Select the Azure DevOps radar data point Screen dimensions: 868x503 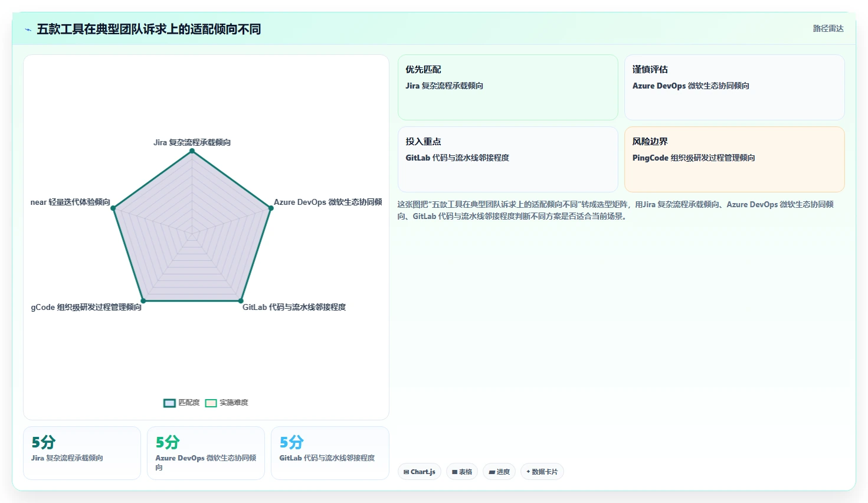(270, 208)
